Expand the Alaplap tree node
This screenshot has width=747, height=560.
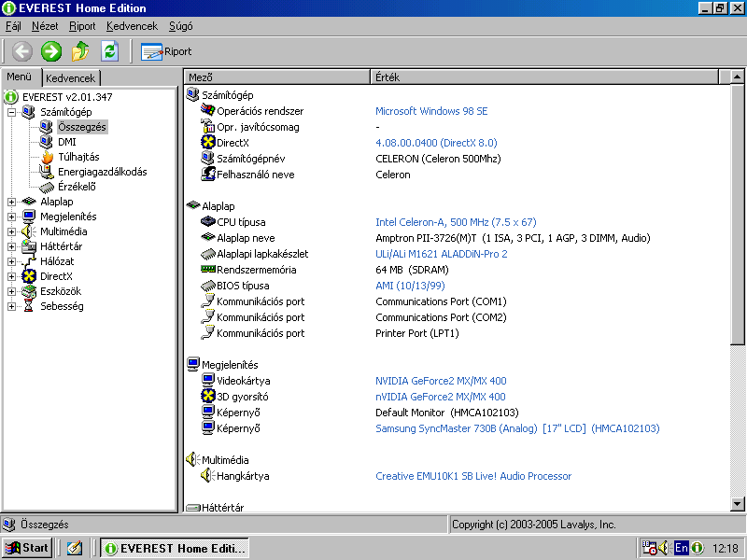[x=11, y=202]
